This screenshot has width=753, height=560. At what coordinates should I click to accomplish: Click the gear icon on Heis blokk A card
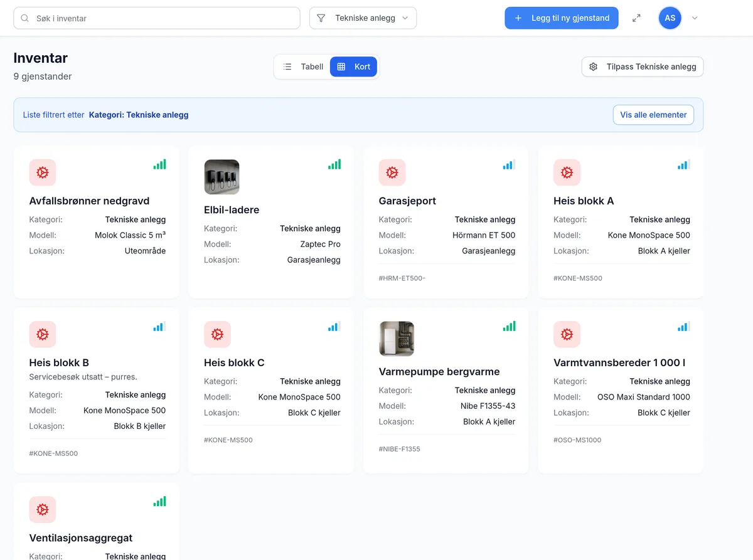tap(567, 172)
